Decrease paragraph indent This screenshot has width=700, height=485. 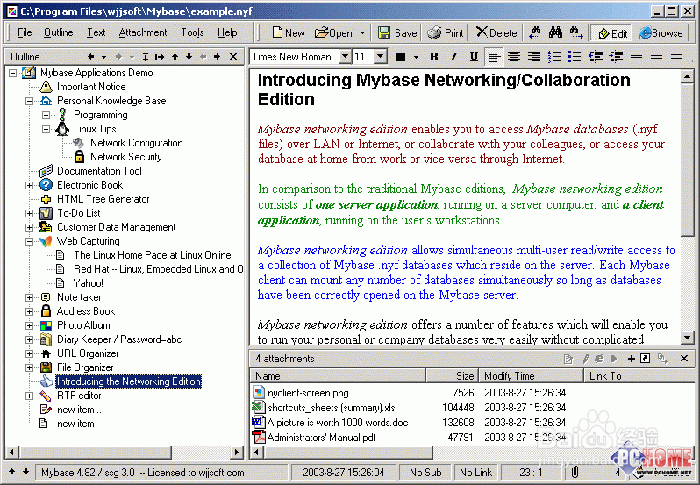[x=596, y=56]
